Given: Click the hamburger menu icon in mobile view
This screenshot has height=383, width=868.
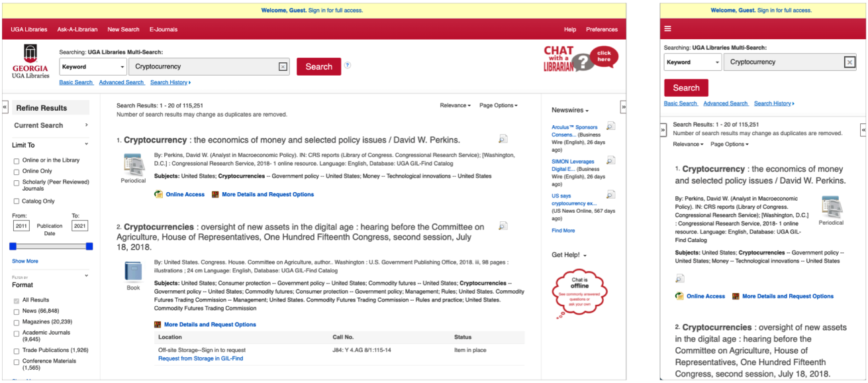Looking at the screenshot, I should coord(668,28).
